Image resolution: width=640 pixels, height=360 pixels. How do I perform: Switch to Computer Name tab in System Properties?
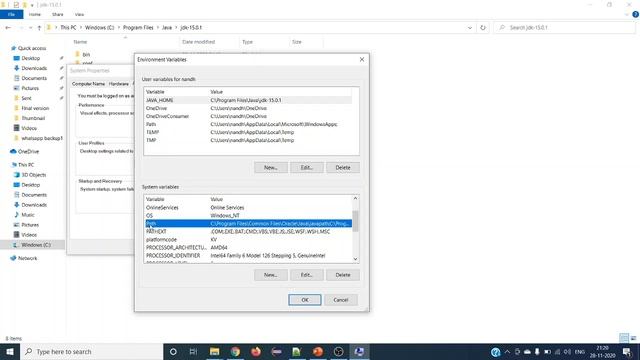click(x=88, y=84)
